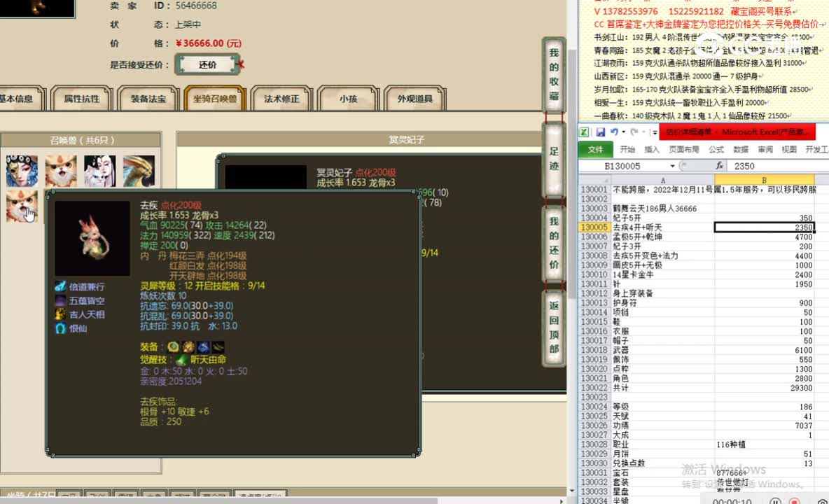Click the fx Insert Function icon

click(719, 166)
